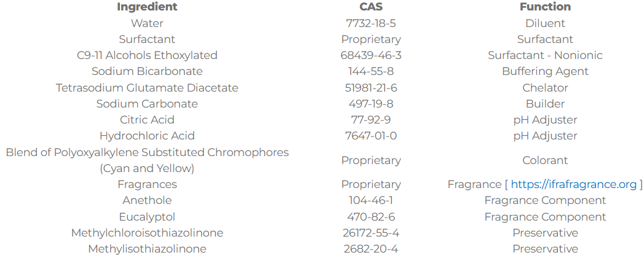
Task: Click the Hydrochloric Acid ingredient text
Action: [x=147, y=136]
